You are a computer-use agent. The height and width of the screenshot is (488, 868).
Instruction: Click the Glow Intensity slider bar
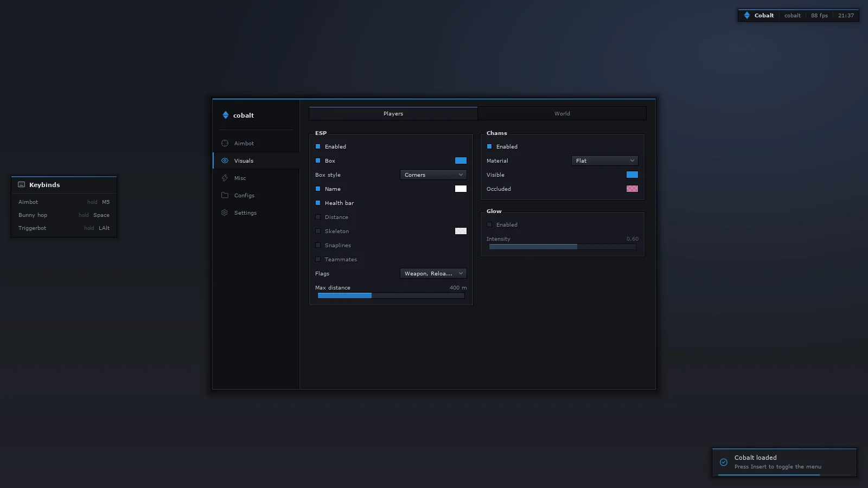coord(563,247)
